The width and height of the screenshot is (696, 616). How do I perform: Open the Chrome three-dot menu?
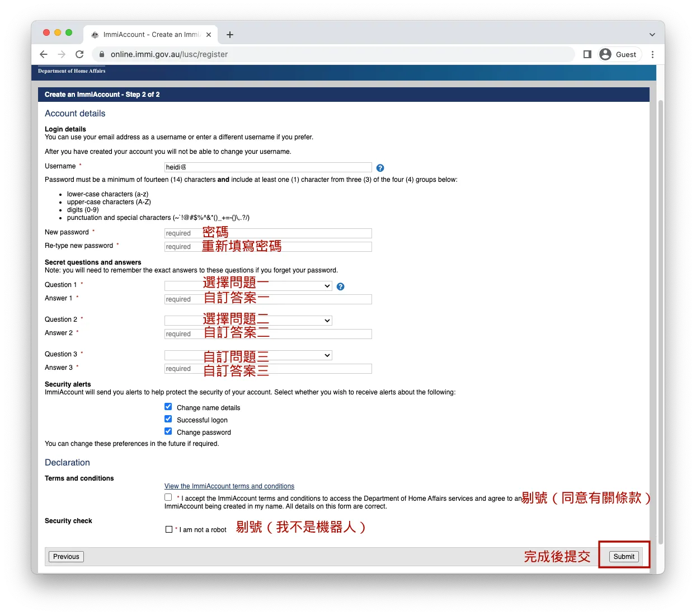(652, 54)
